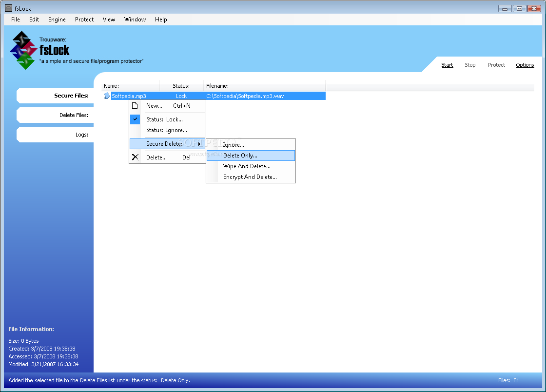Click the X delete icon in context menu
This screenshot has height=392, width=546.
(135, 157)
